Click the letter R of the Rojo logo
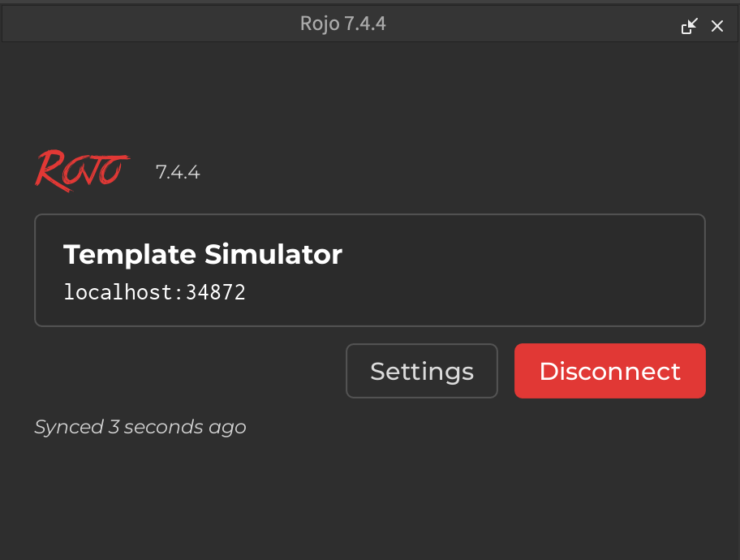 (50, 170)
